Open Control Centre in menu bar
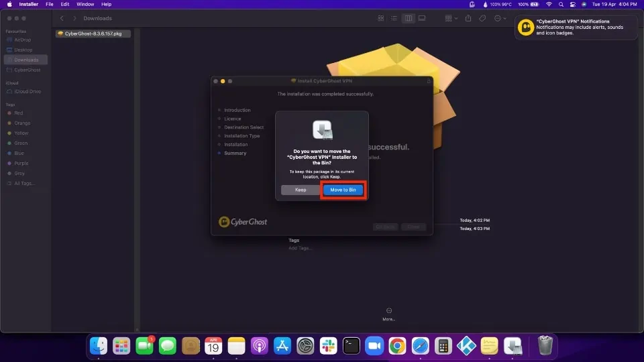 point(572,4)
